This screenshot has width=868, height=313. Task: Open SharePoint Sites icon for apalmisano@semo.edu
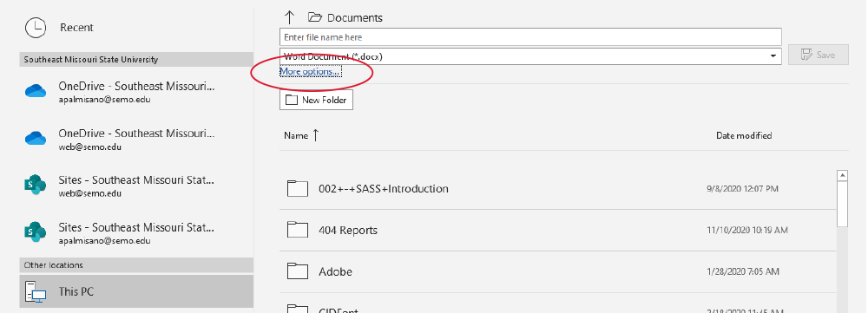tap(36, 232)
